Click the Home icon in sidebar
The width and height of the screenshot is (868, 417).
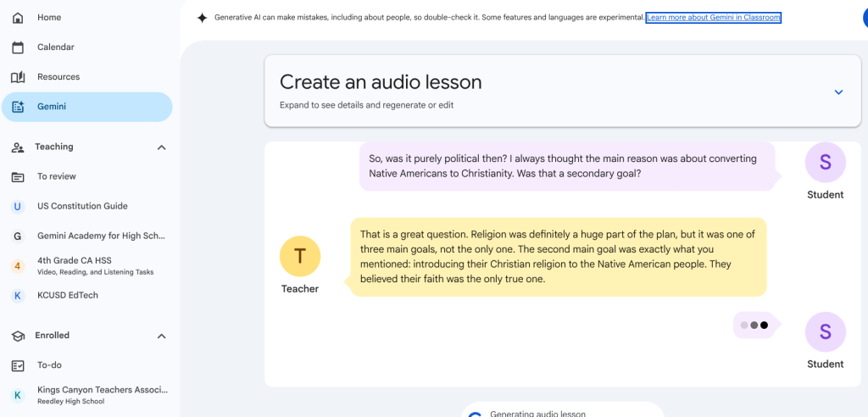[x=18, y=18]
